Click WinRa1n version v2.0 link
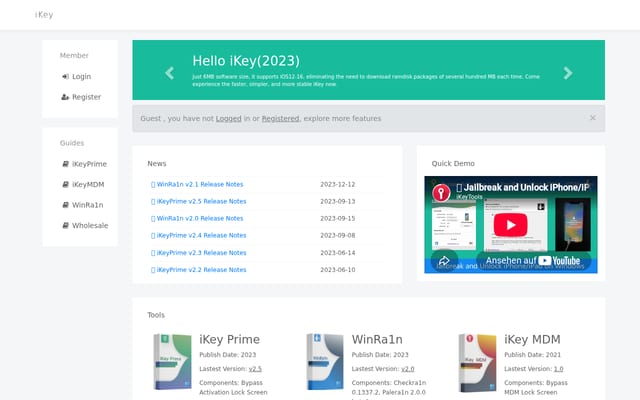Image resolution: width=640 pixels, height=400 pixels. [x=407, y=369]
